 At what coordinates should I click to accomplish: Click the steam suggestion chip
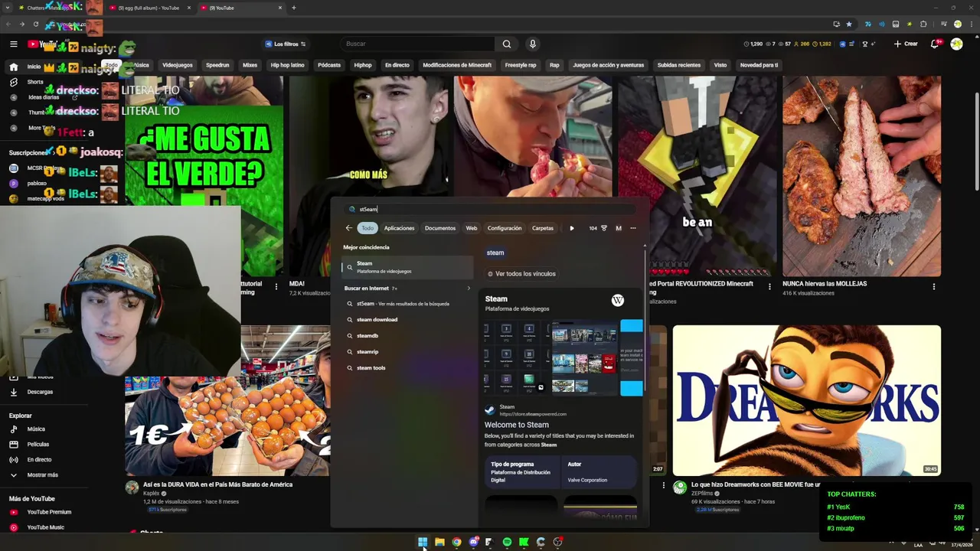point(495,253)
